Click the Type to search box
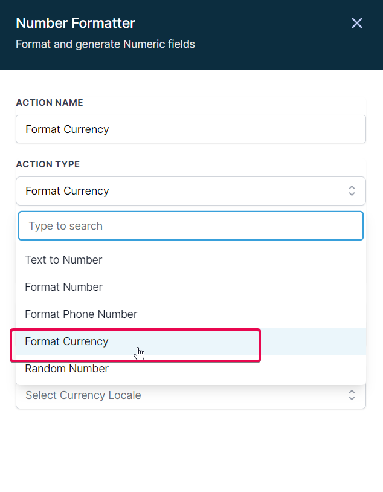Screen dimensions: 383x492 [191, 226]
